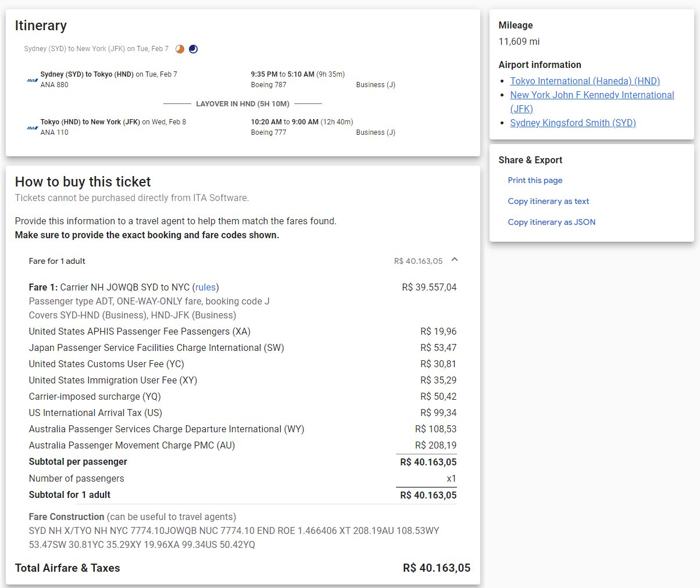The image size is (700, 588).
Task: Click the x1 passenger count
Action: point(451,478)
